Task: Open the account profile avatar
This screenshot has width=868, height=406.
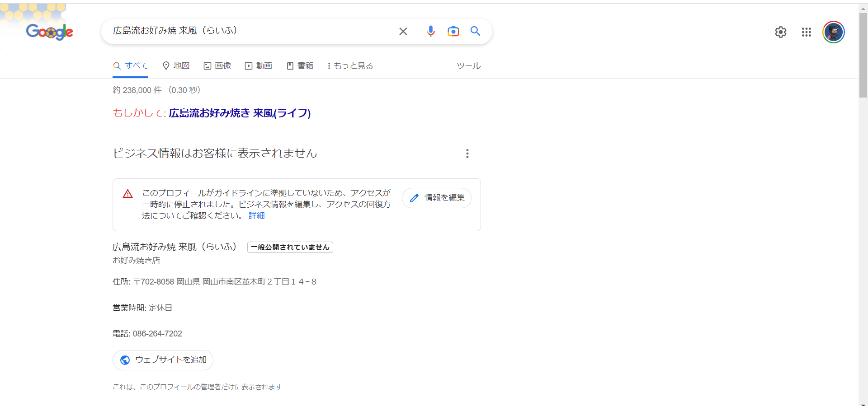Action: (834, 32)
